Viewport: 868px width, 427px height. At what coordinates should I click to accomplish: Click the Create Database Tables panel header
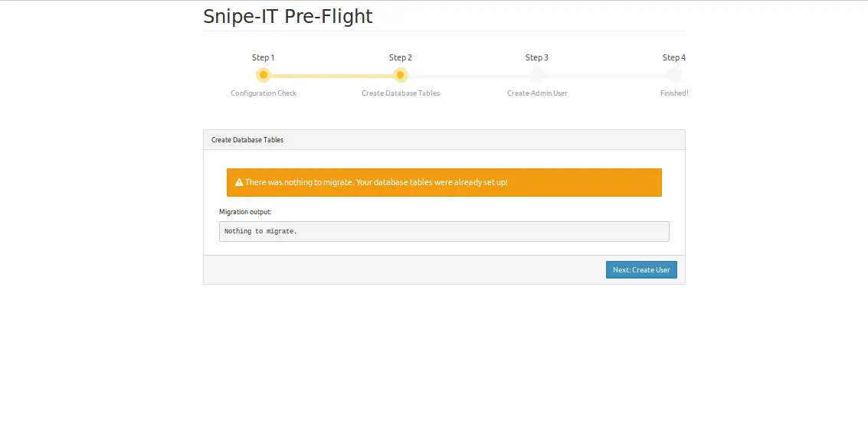[444, 140]
